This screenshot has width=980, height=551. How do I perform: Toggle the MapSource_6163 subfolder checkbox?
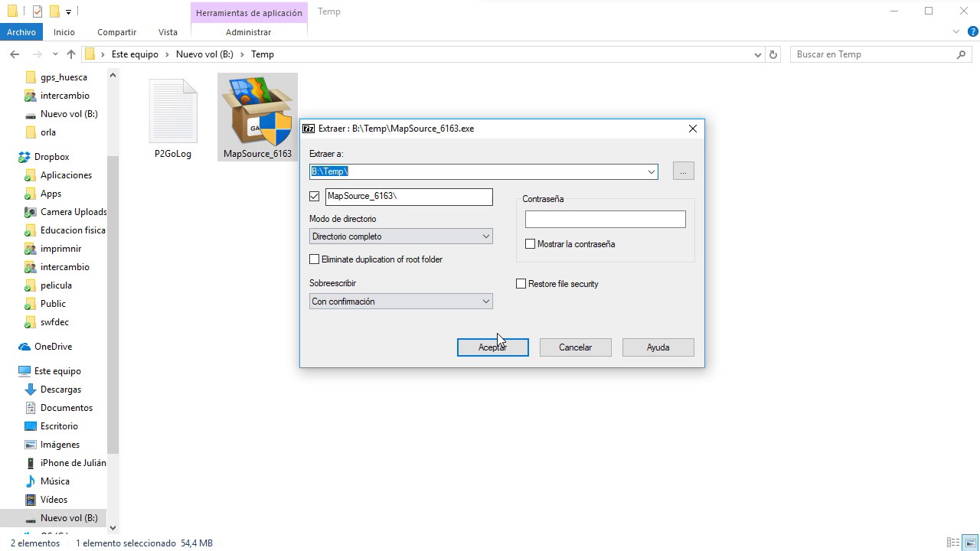point(314,196)
